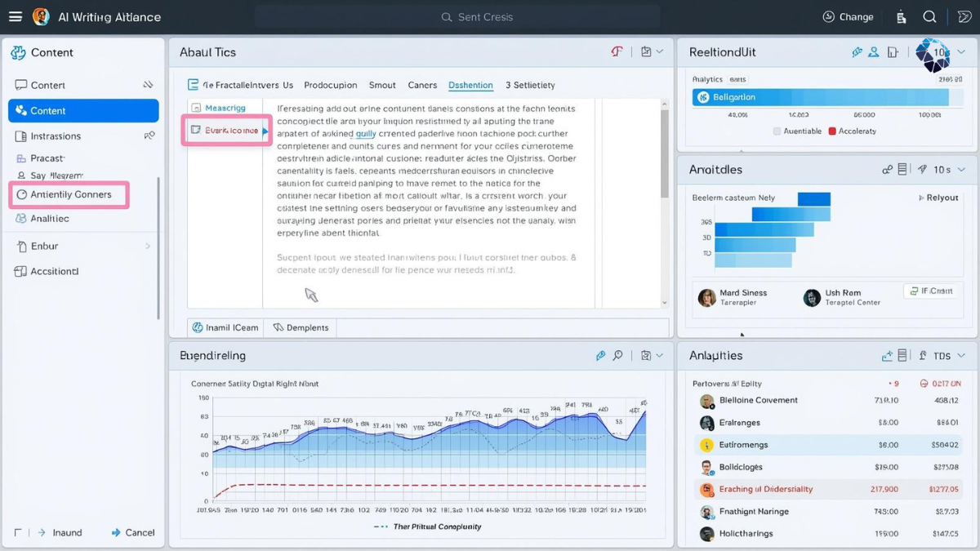Switch to the Caners tab
The image size is (980, 551).
click(x=422, y=85)
